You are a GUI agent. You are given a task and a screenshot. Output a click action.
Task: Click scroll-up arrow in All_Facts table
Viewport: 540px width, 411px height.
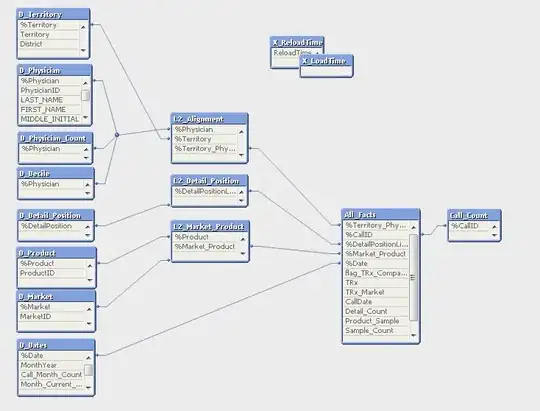coord(414,228)
